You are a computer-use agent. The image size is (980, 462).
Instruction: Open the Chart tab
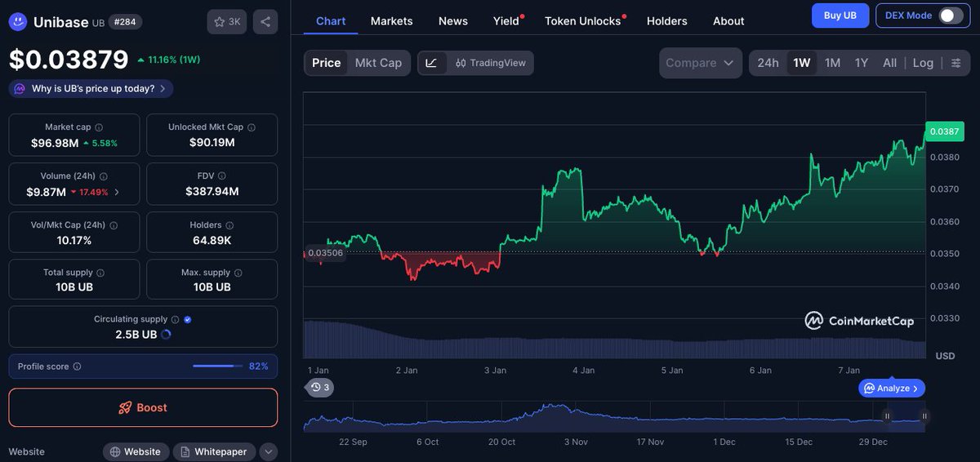331,21
